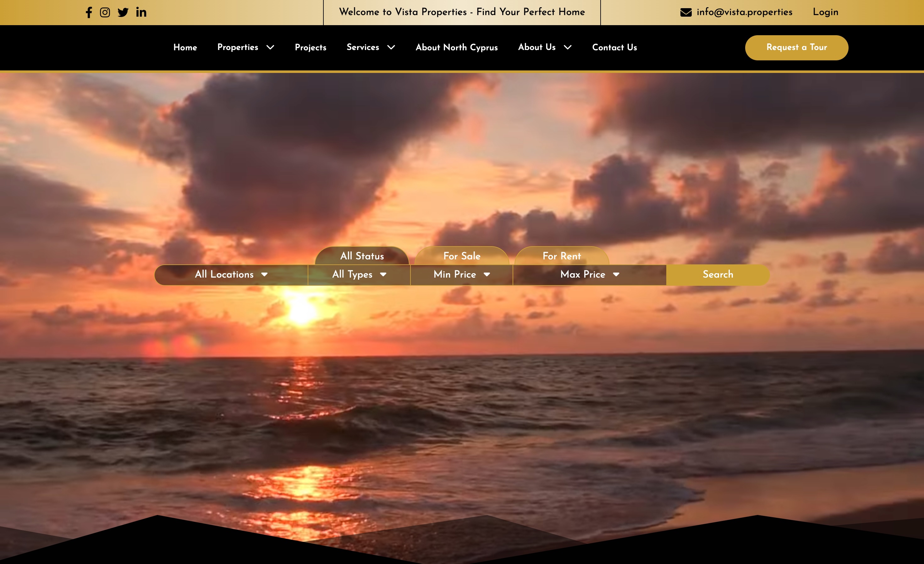Open the Instagram social icon
The width and height of the screenshot is (924, 564).
[105, 12]
